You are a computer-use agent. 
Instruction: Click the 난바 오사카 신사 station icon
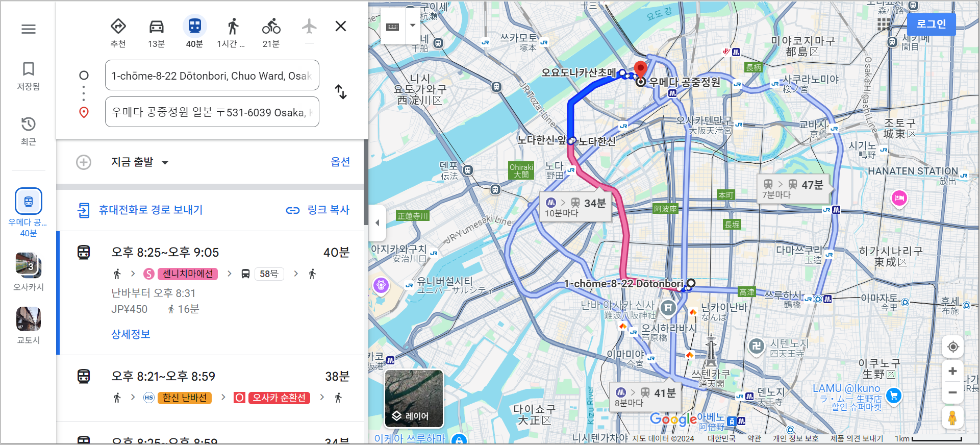pos(668,308)
